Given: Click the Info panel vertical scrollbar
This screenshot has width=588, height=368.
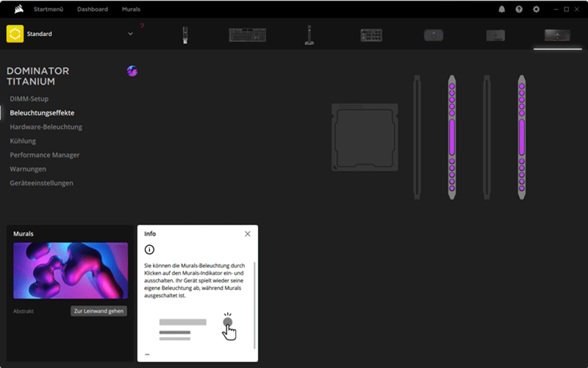Looking at the screenshot, I should pos(254,305).
